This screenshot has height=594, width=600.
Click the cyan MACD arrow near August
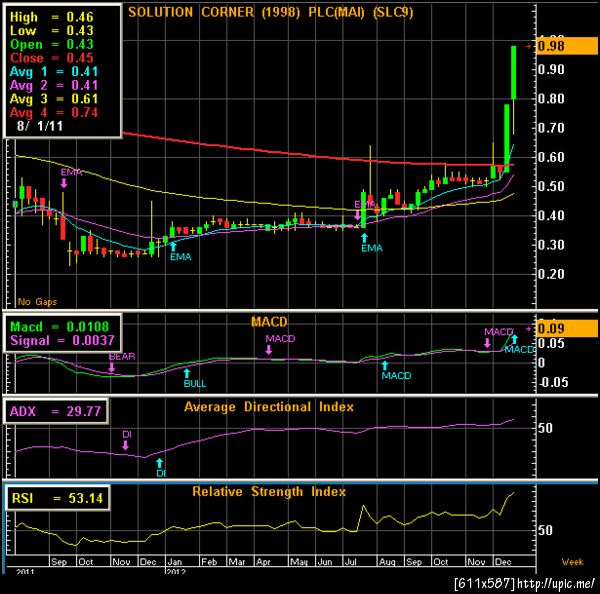click(385, 365)
